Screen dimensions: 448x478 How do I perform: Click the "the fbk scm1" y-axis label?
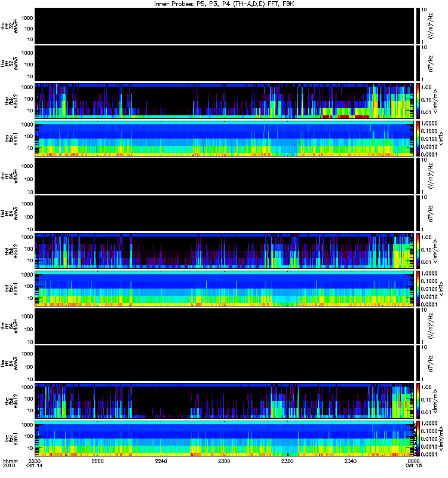pos(11,439)
